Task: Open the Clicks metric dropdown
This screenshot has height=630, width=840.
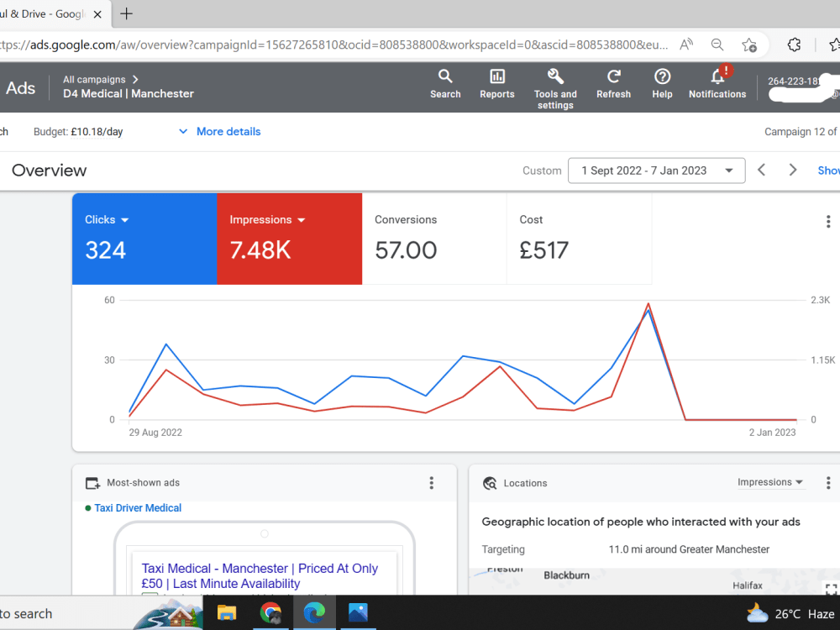Action: click(107, 219)
